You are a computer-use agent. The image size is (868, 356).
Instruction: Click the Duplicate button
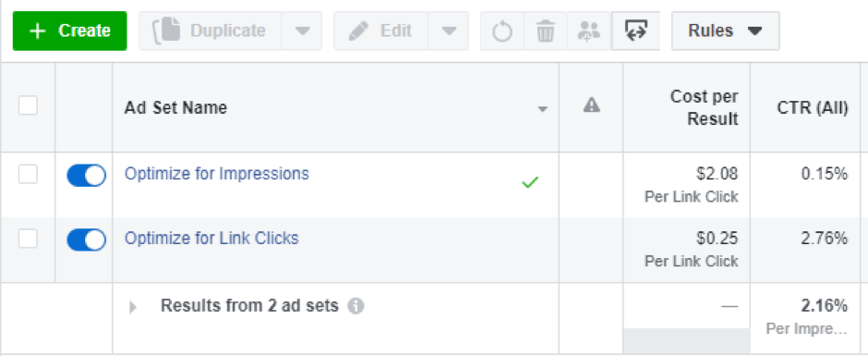[211, 31]
